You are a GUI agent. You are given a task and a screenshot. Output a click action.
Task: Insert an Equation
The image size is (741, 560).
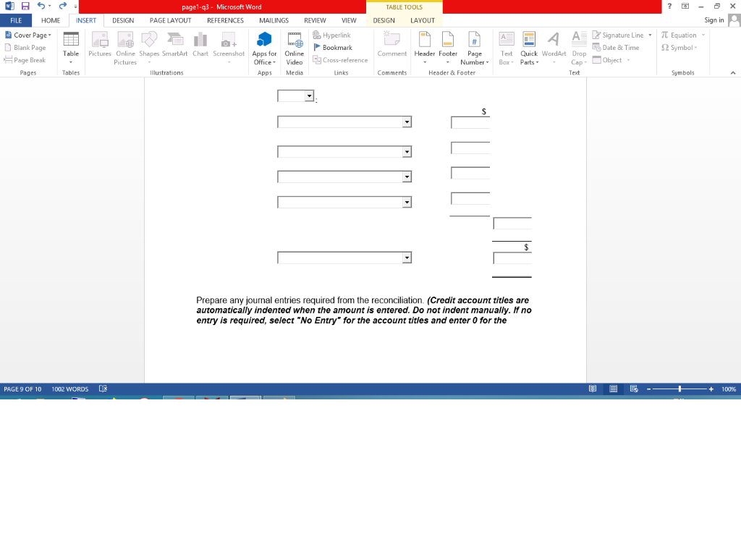point(683,35)
